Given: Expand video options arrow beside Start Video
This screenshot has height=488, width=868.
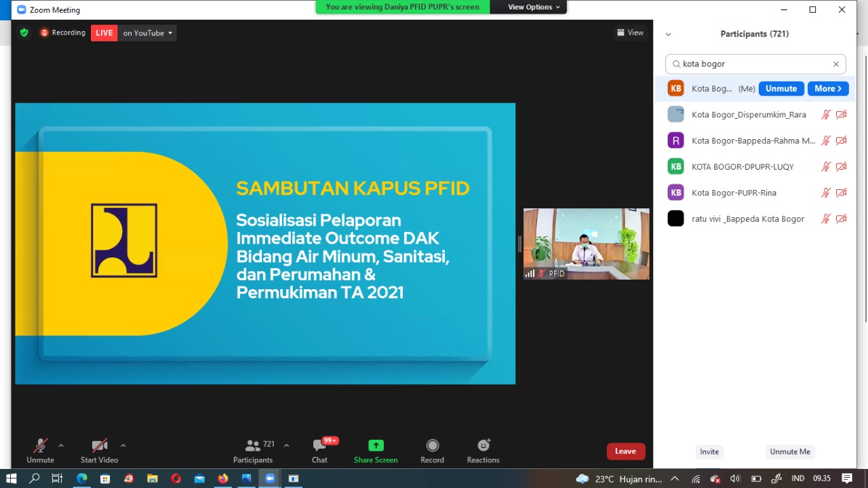Looking at the screenshot, I should tap(123, 445).
